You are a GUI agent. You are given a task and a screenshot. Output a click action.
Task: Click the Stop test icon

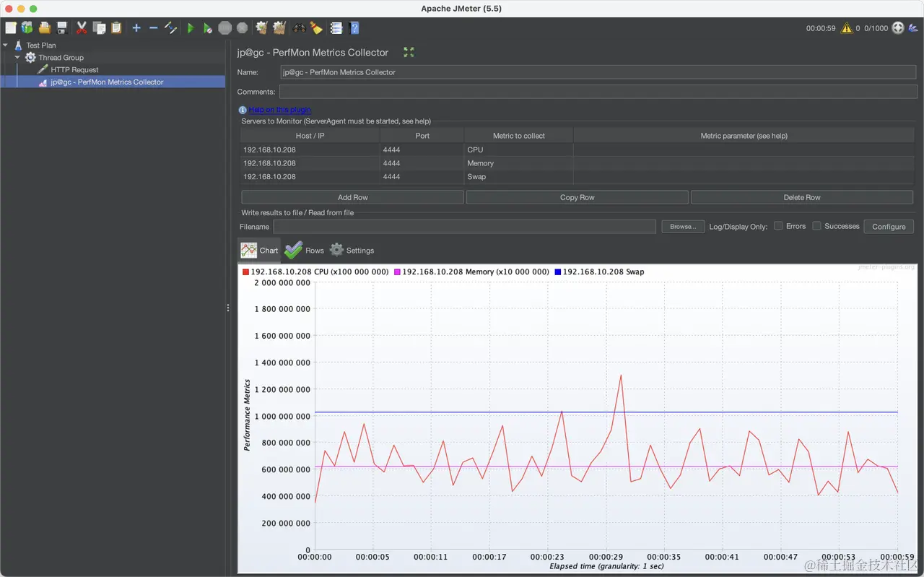(x=225, y=28)
